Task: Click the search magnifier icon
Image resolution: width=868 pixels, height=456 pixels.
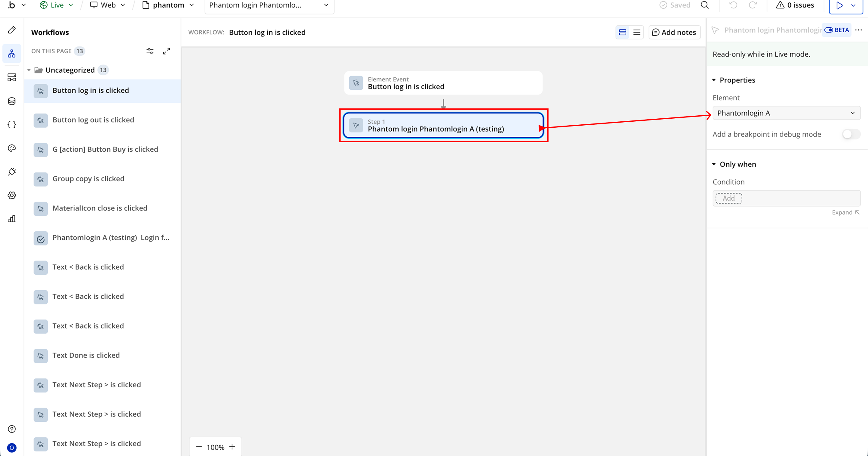Action: pos(705,5)
